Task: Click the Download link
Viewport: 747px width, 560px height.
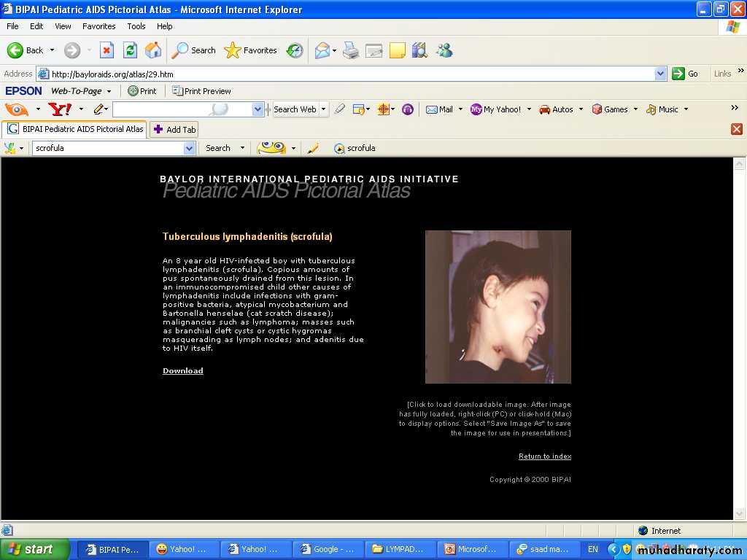Action: 182,371
